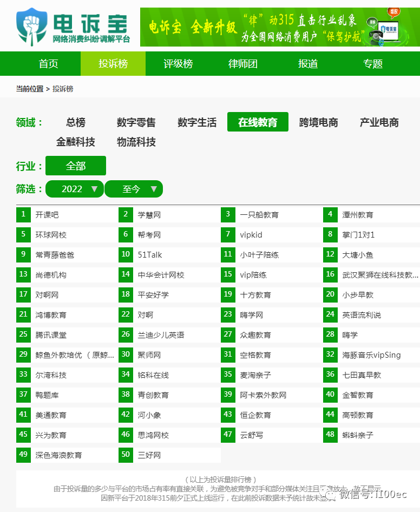The image size is (420, 512).
Task: Select the 跨境电商 field filter
Action: pyautogui.click(x=318, y=122)
